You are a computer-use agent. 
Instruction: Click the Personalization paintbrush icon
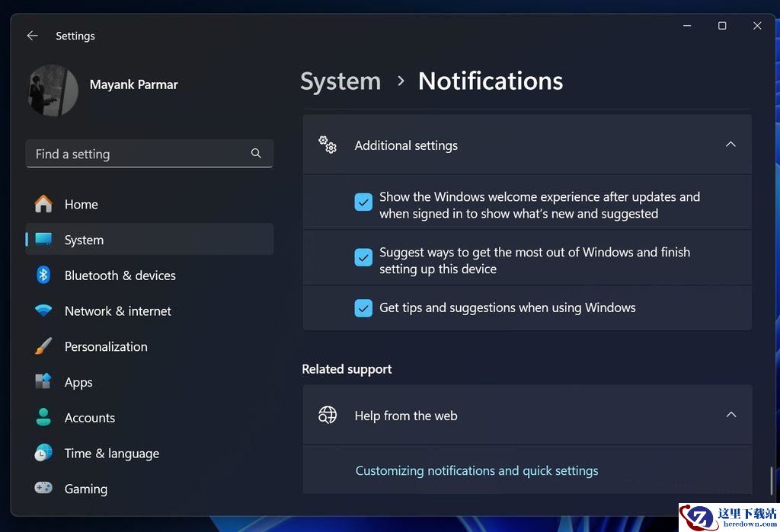[x=43, y=346]
